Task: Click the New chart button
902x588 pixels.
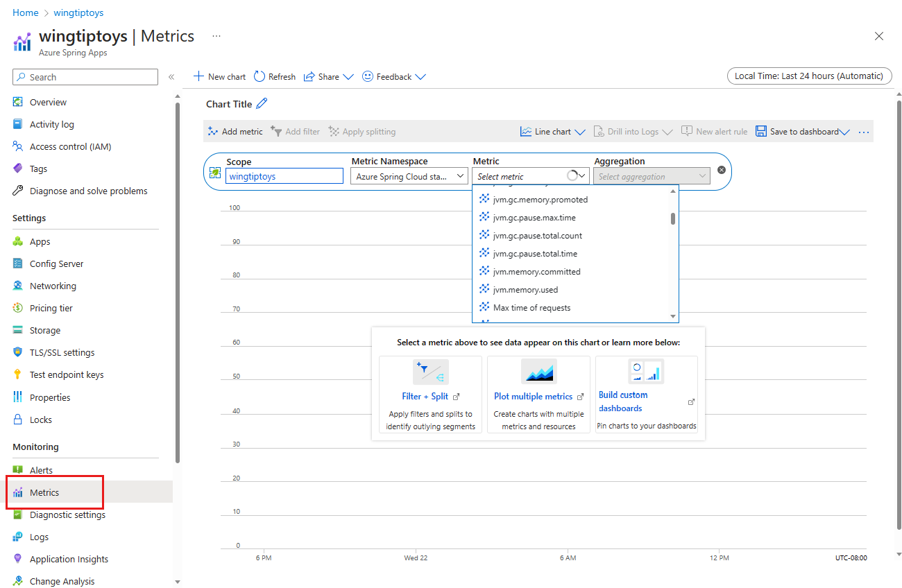Action: pyautogui.click(x=219, y=77)
